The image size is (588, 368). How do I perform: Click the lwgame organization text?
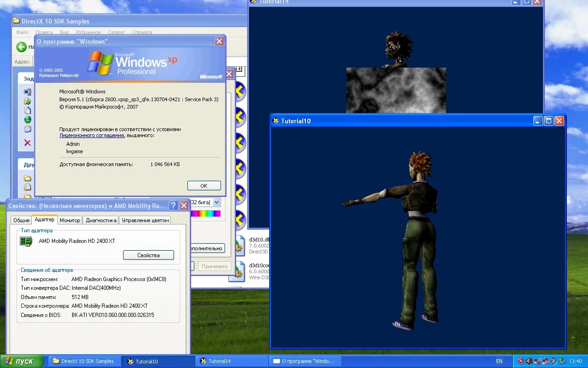[74, 151]
